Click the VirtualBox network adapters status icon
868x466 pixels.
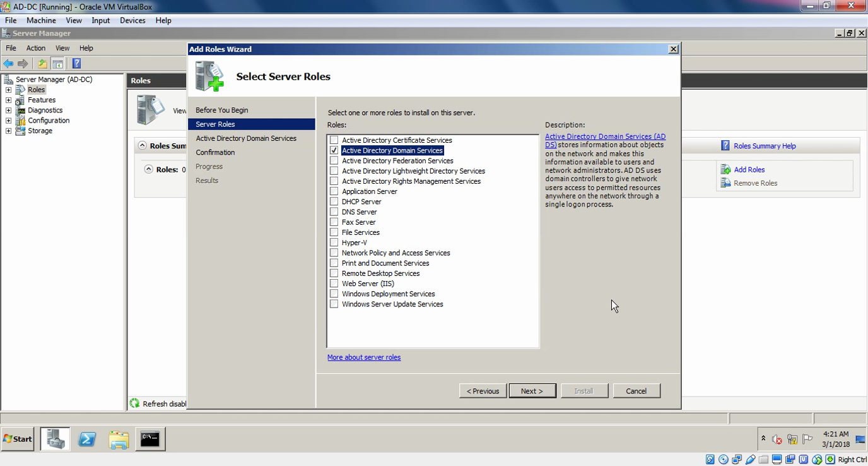737,460
